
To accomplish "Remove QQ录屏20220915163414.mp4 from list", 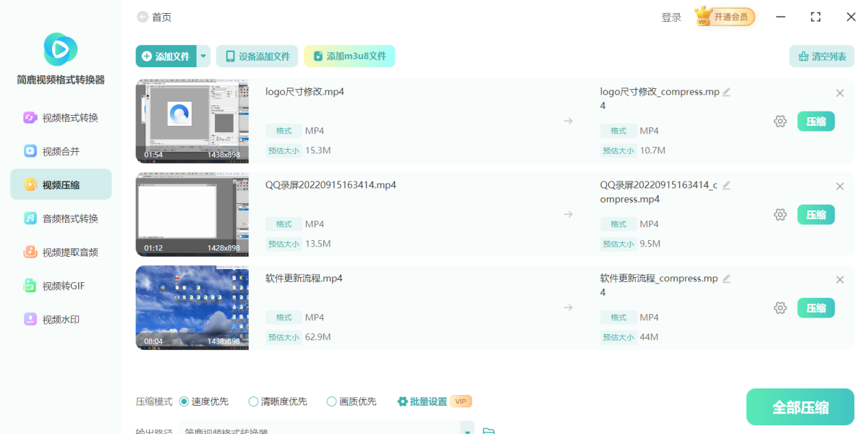I will (840, 187).
